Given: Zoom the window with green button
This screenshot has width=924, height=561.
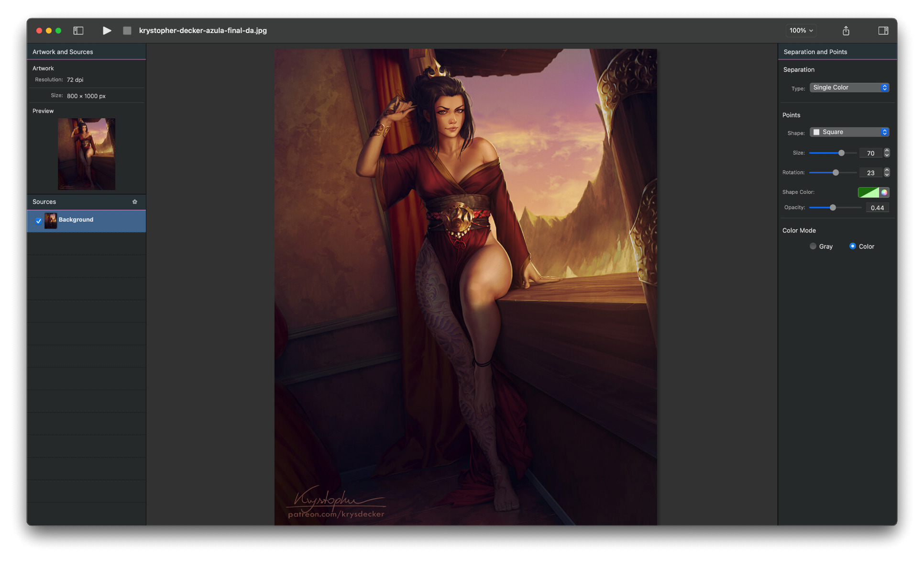Looking at the screenshot, I should coord(58,31).
